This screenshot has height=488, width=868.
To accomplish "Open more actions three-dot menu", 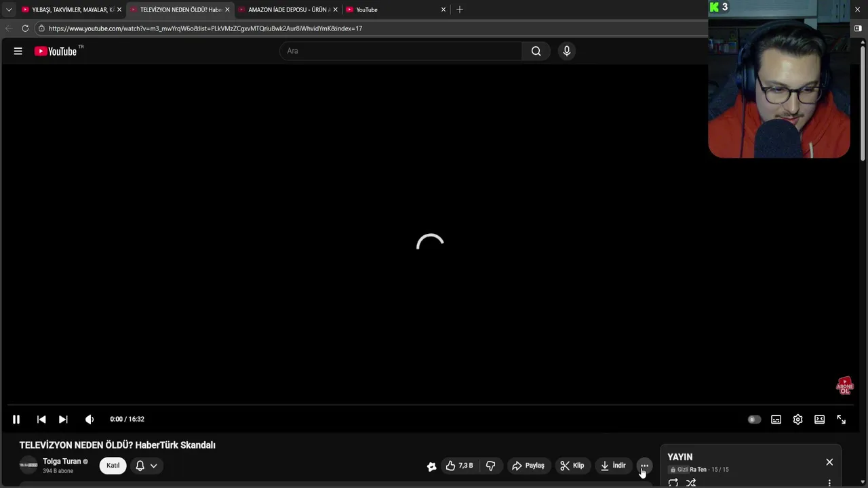I will pyautogui.click(x=645, y=466).
